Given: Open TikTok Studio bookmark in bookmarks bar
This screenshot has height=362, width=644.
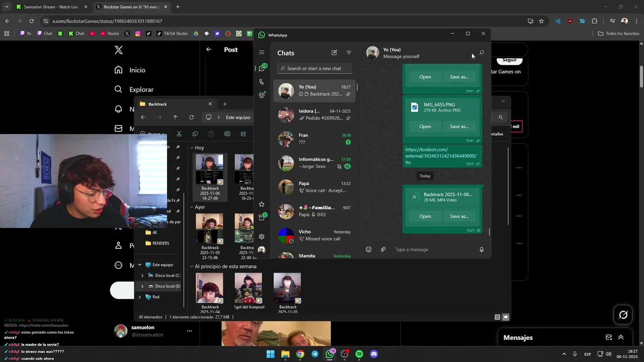Looking at the screenshot, I should click(171, 34).
